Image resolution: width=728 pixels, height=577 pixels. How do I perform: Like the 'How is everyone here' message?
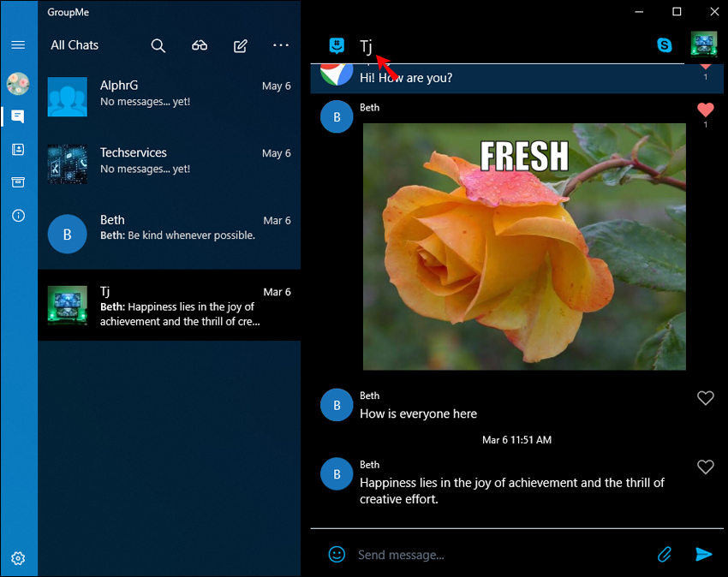pos(705,398)
